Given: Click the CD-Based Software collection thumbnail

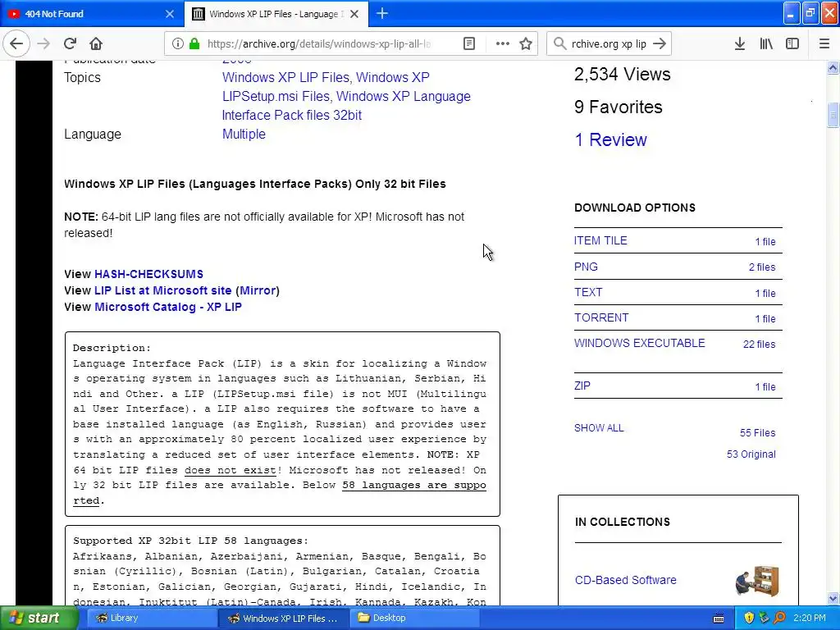Looking at the screenshot, I should (x=757, y=580).
